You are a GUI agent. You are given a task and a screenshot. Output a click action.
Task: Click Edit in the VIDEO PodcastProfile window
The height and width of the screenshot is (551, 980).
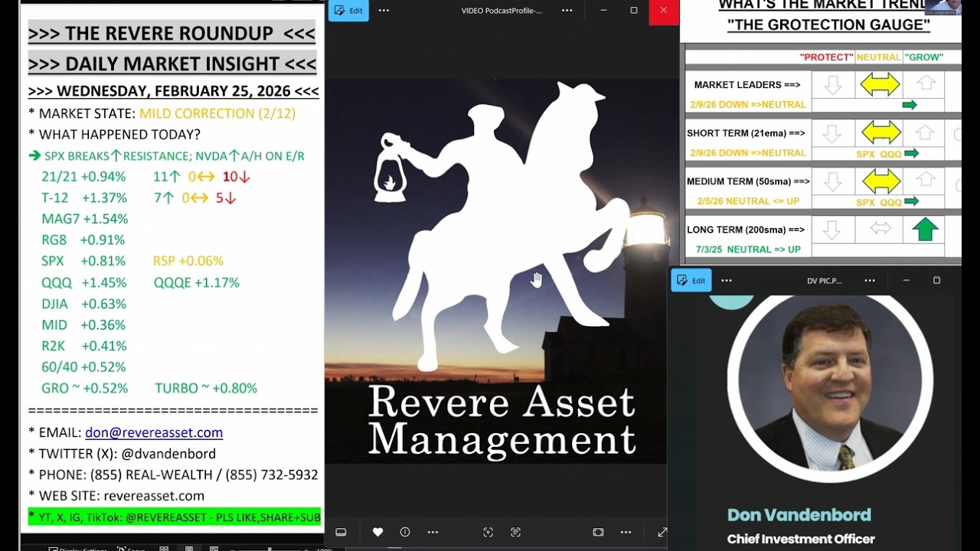tap(348, 11)
